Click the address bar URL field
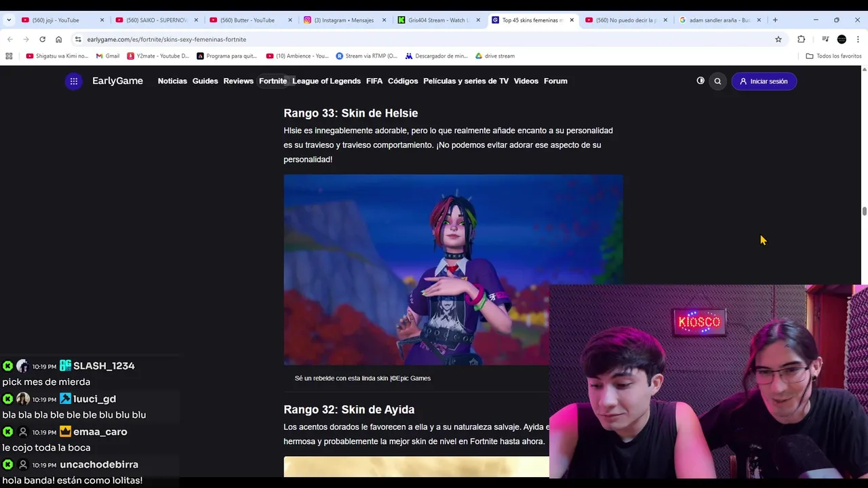 pyautogui.click(x=427, y=39)
